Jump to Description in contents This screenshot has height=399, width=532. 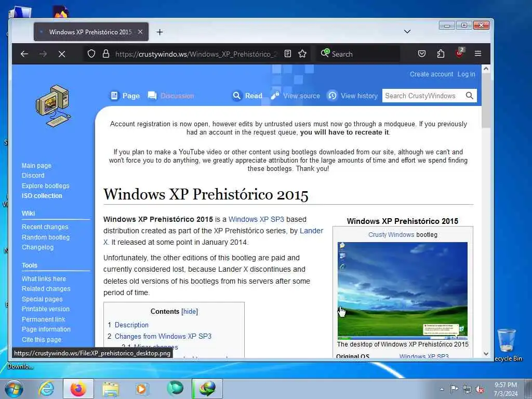pyautogui.click(x=131, y=325)
